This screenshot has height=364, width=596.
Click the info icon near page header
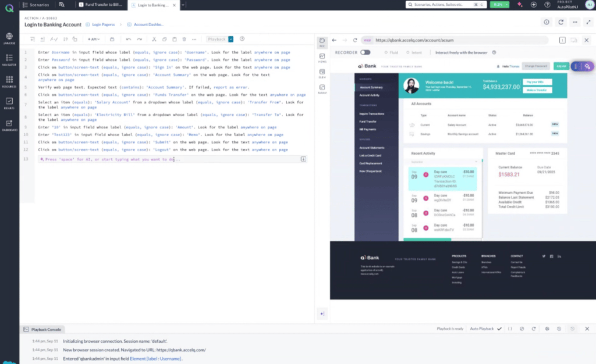click(547, 22)
